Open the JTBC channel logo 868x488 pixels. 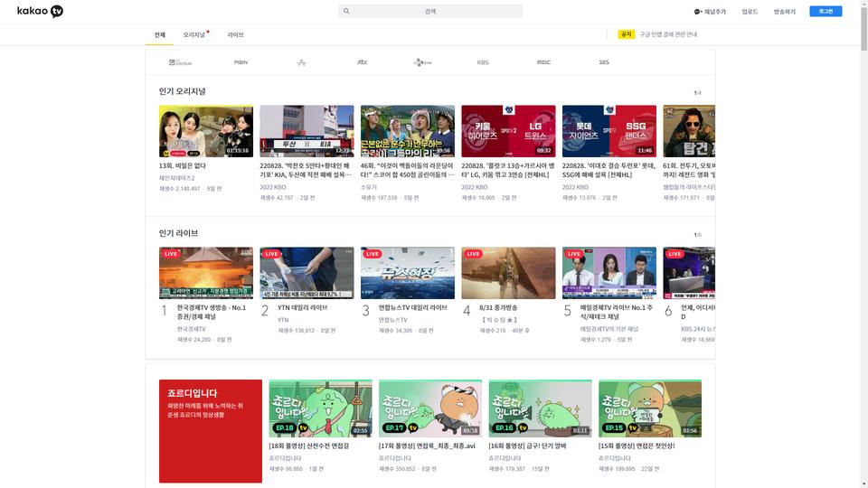362,62
